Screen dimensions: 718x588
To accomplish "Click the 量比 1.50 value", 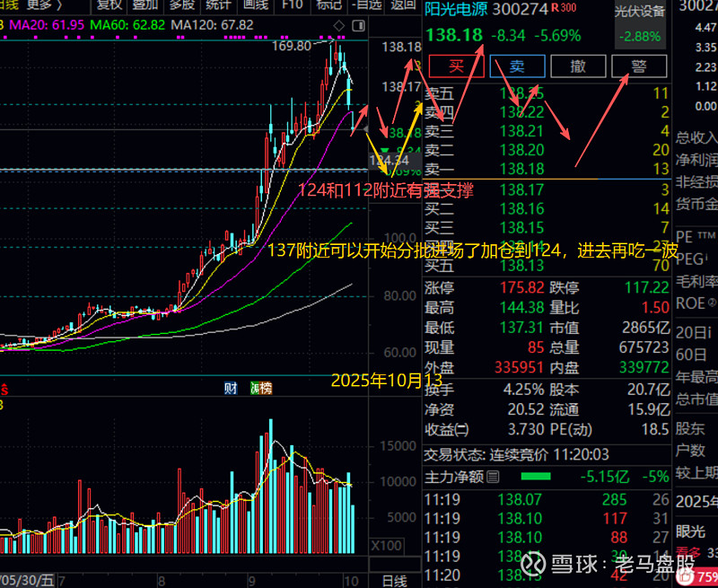I will tap(656, 307).
